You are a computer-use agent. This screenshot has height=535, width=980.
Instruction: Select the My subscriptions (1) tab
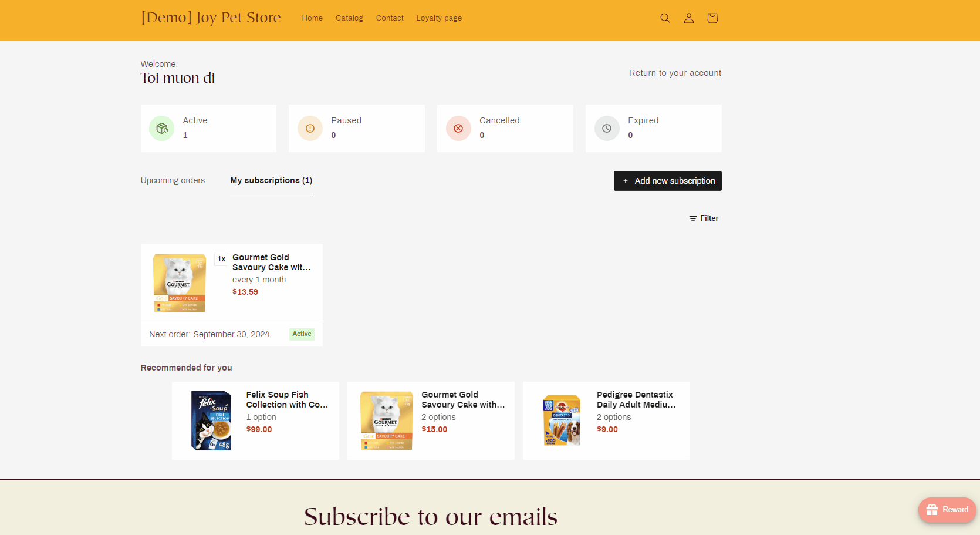(x=271, y=180)
